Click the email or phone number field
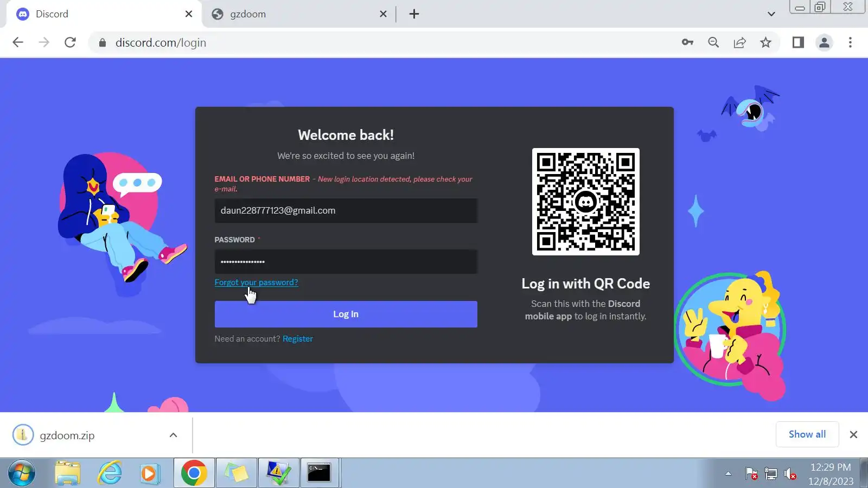 pos(346,210)
